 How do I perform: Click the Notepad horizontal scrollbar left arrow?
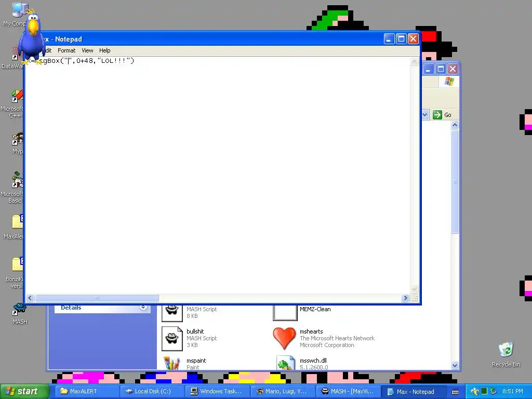(x=30, y=298)
